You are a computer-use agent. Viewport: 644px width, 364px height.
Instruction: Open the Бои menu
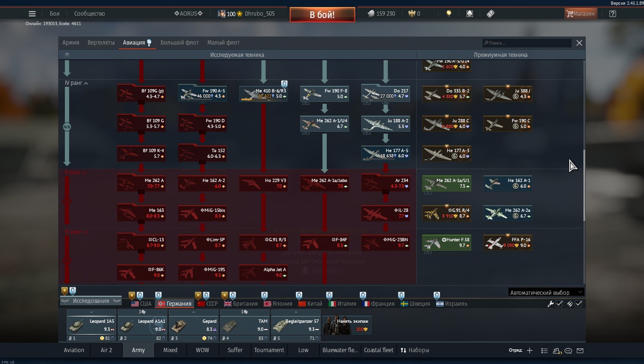(55, 14)
